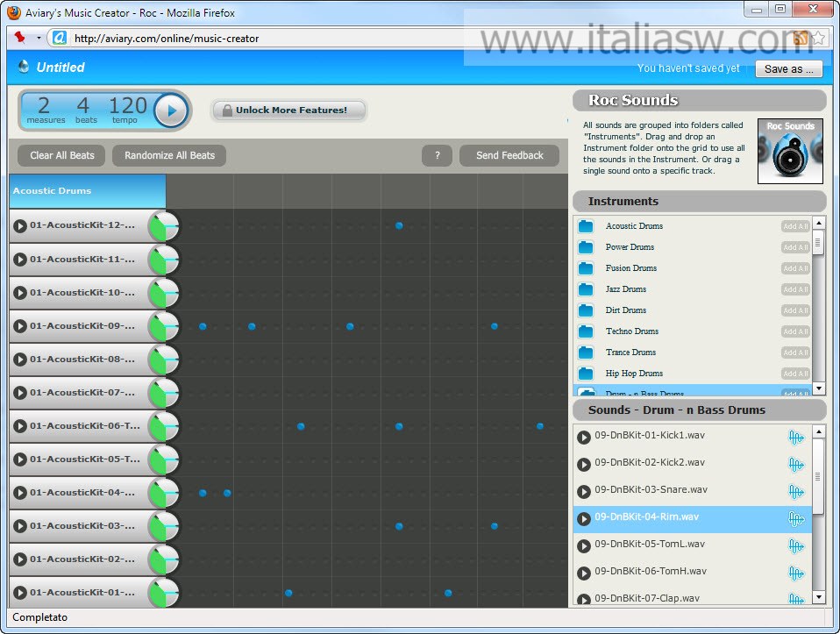Viewport: 840px width, 634px height.
Task: Play the 09-DnBKit-05-TomL.wav sample
Action: (x=583, y=546)
